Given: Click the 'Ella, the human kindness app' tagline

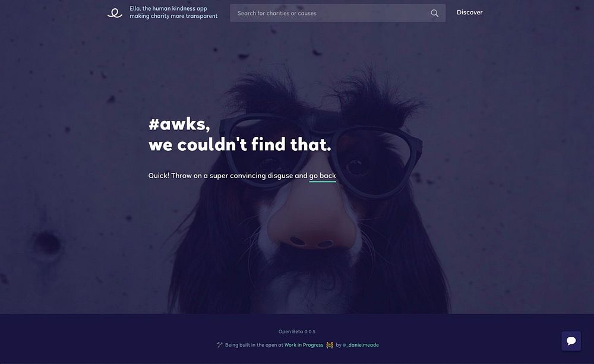Looking at the screenshot, I should point(168,8).
